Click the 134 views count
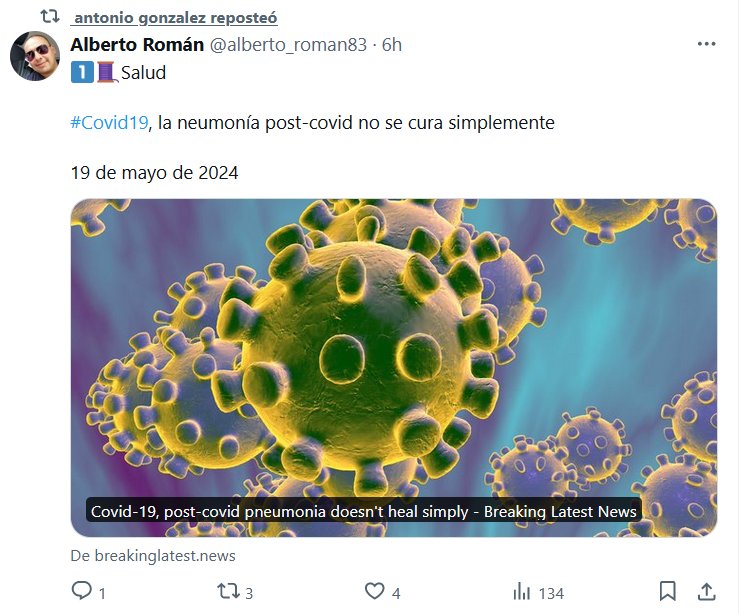The width and height of the screenshot is (742, 614). [x=551, y=593]
